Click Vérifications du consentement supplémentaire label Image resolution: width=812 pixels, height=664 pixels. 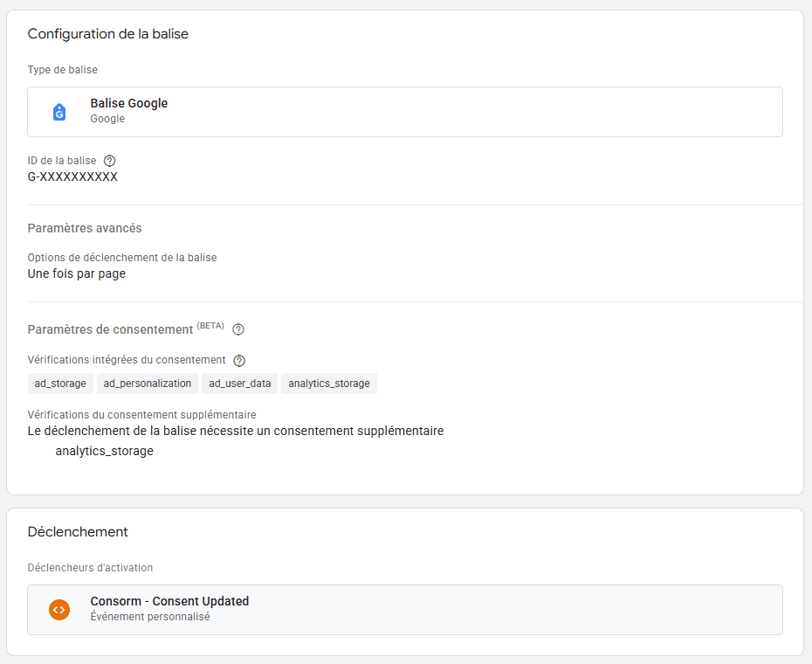click(142, 415)
